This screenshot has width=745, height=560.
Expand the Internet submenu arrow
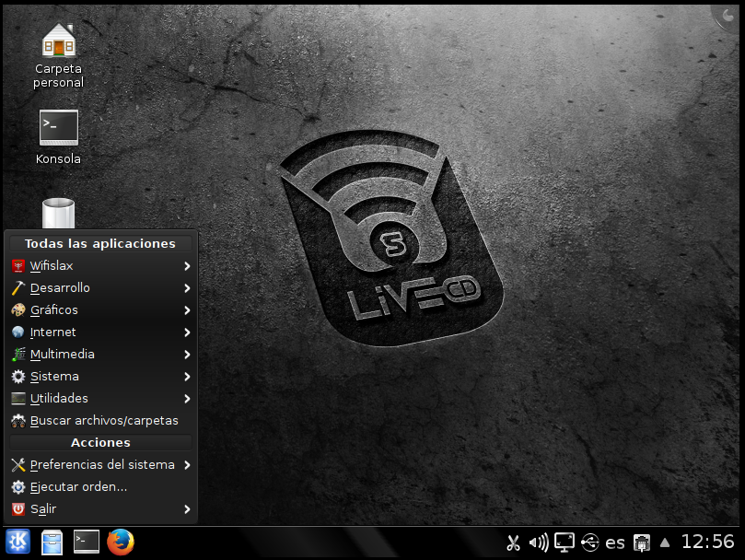(x=187, y=332)
